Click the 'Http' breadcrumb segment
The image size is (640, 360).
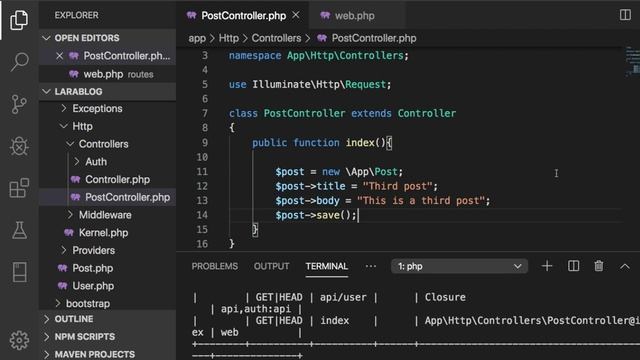229,38
